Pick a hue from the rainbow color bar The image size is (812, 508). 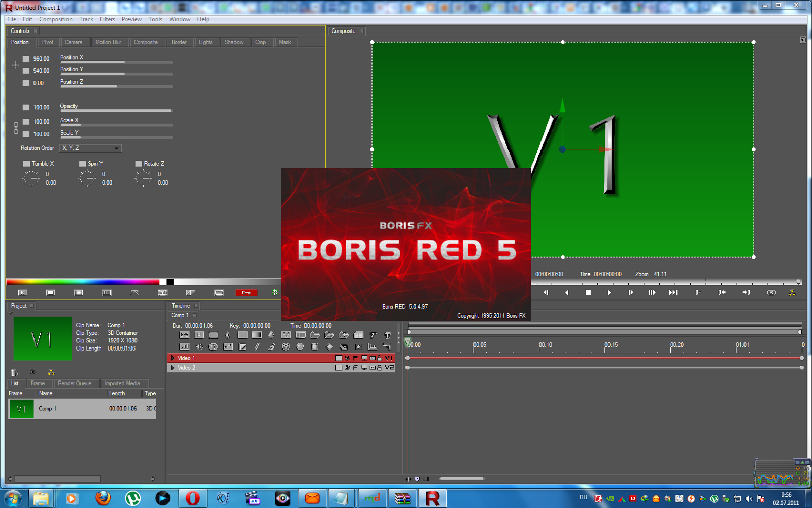click(82, 282)
